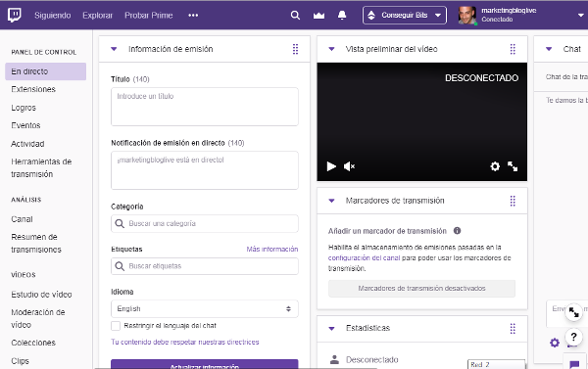This screenshot has height=369, width=588.
Task: Click Marcadores de transmisión desactivados button
Action: click(421, 289)
